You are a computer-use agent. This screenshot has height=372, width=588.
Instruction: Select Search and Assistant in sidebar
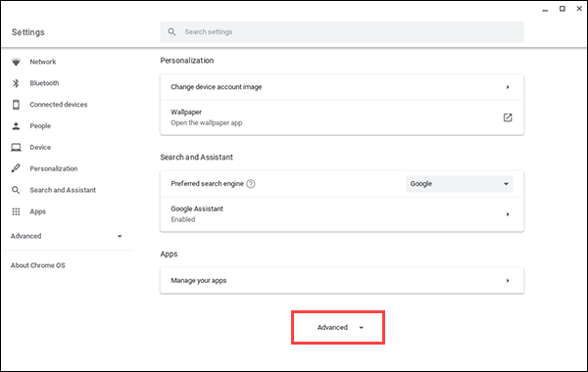(x=63, y=190)
